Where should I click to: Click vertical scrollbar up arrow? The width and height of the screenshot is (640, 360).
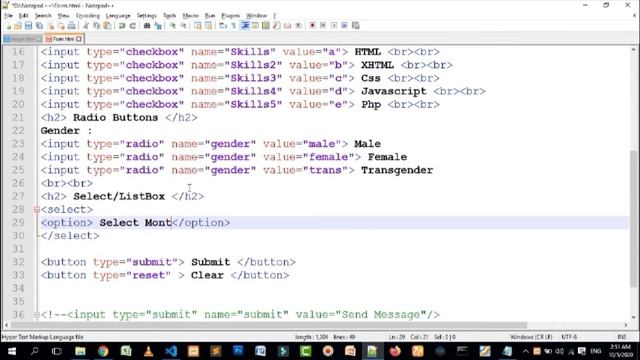coord(634,50)
